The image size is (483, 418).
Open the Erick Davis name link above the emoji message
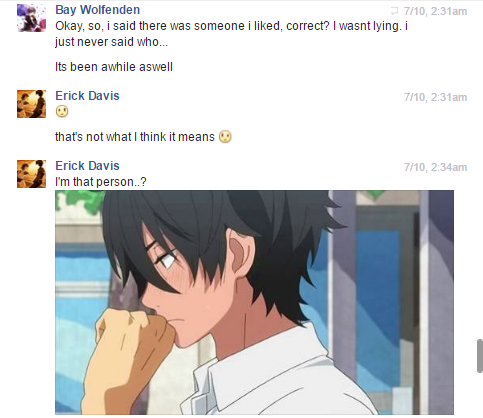tap(87, 96)
